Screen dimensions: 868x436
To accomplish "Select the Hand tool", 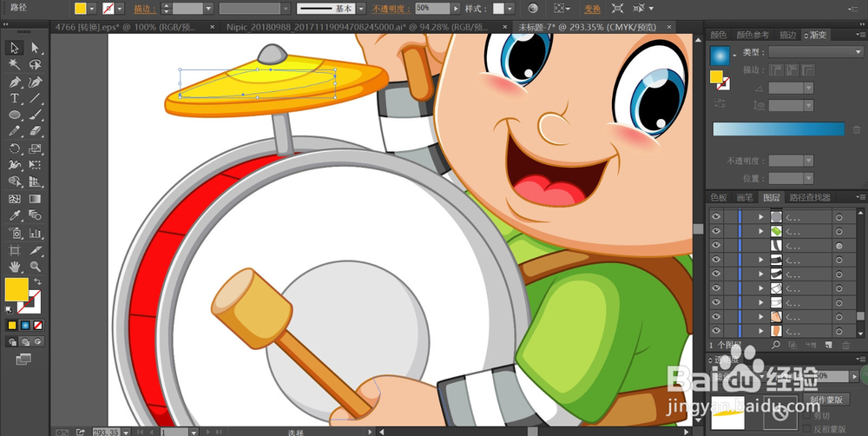I will [x=15, y=267].
